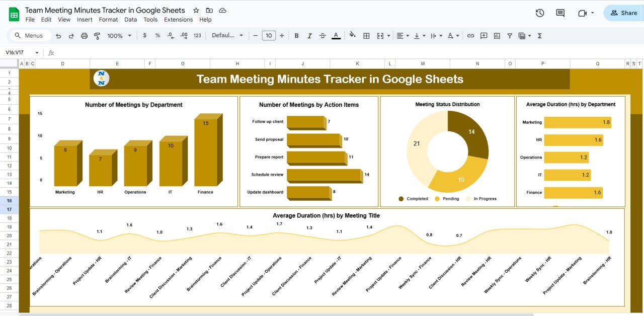
Task: Open version history icon
Action: pyautogui.click(x=539, y=13)
